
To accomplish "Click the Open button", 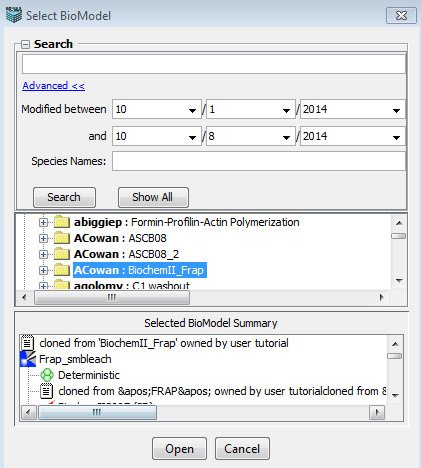I will [179, 449].
